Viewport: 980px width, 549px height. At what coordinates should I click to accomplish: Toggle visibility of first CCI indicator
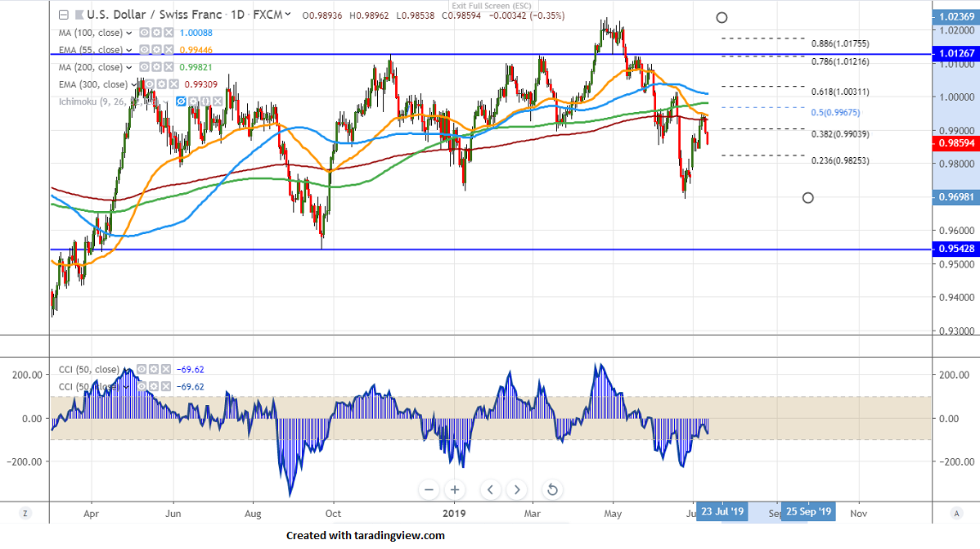pyautogui.click(x=142, y=370)
